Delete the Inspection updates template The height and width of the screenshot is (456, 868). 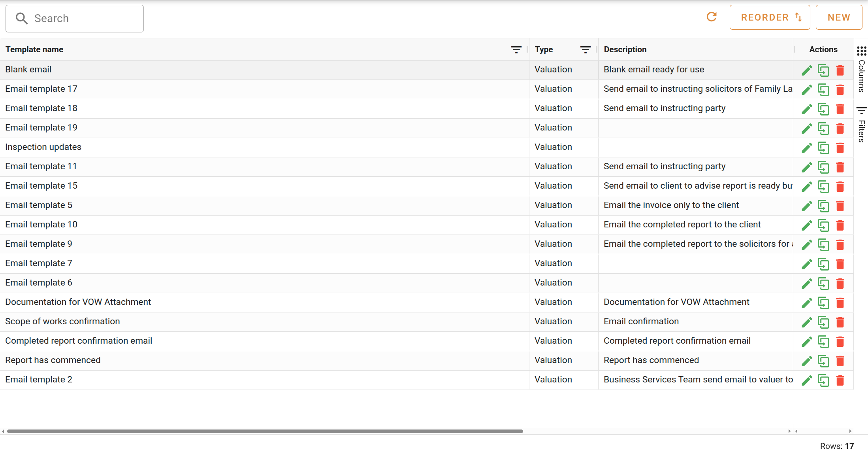point(840,148)
